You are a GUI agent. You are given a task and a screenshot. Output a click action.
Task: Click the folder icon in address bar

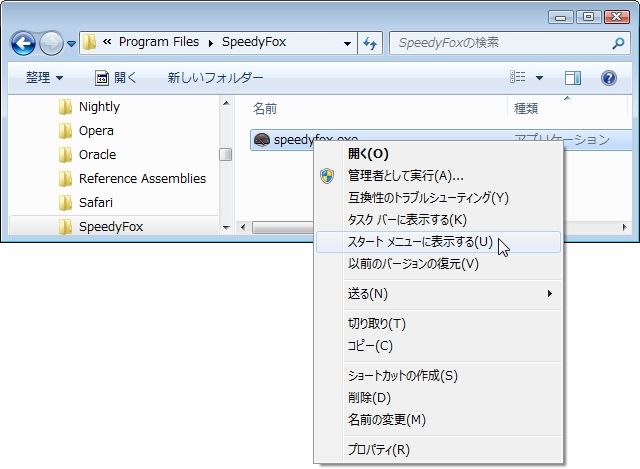[x=89, y=42]
